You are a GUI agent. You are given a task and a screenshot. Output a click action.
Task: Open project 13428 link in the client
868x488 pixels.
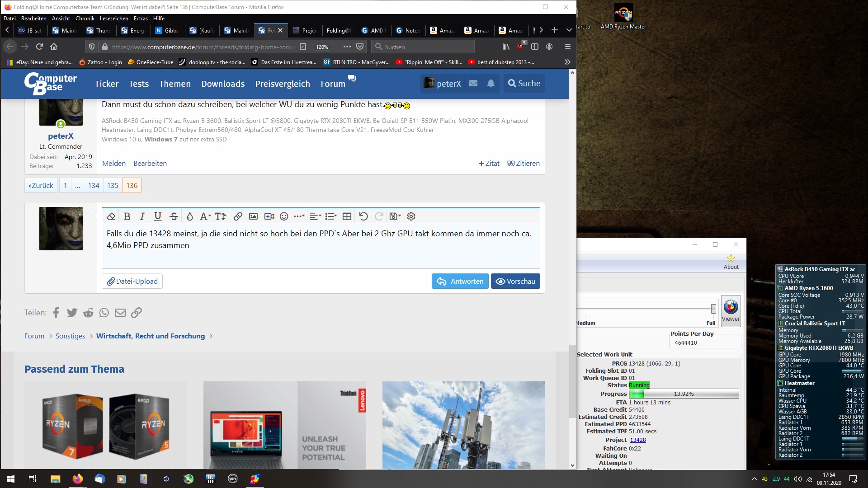[x=637, y=440]
